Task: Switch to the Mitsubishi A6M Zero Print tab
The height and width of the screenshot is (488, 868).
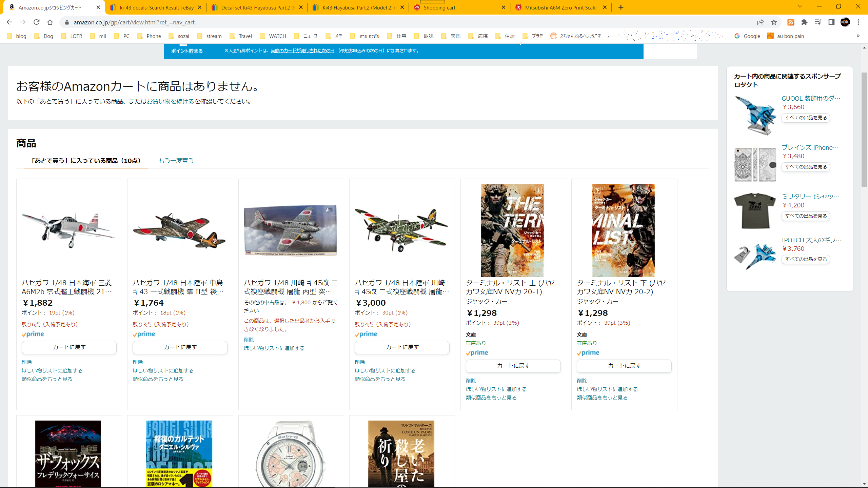Action: point(561,7)
